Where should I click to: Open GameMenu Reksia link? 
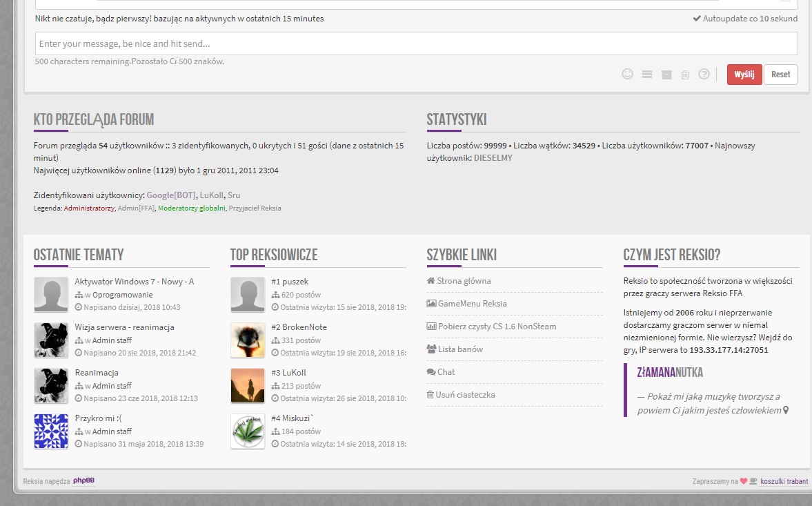click(472, 304)
